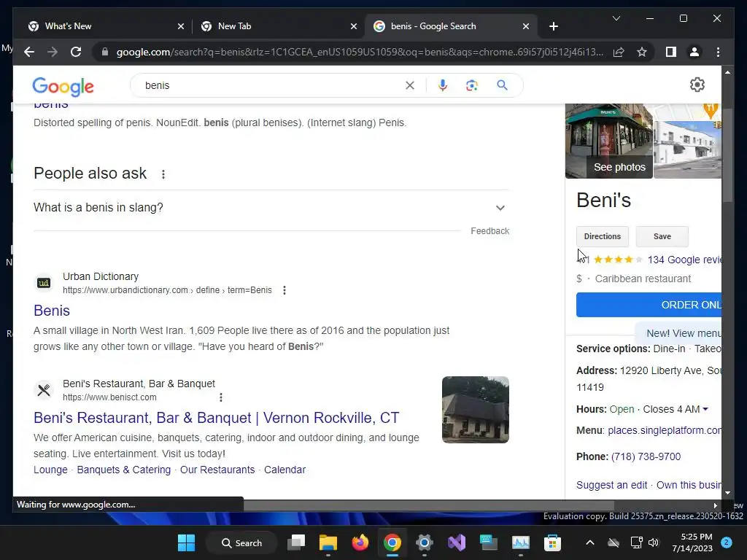Open Lounge sitelink
The height and width of the screenshot is (560, 747).
(50, 470)
